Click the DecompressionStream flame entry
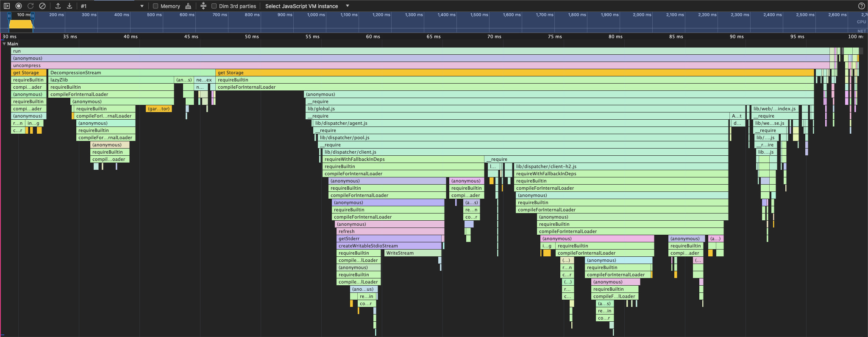The image size is (868, 337). 132,73
